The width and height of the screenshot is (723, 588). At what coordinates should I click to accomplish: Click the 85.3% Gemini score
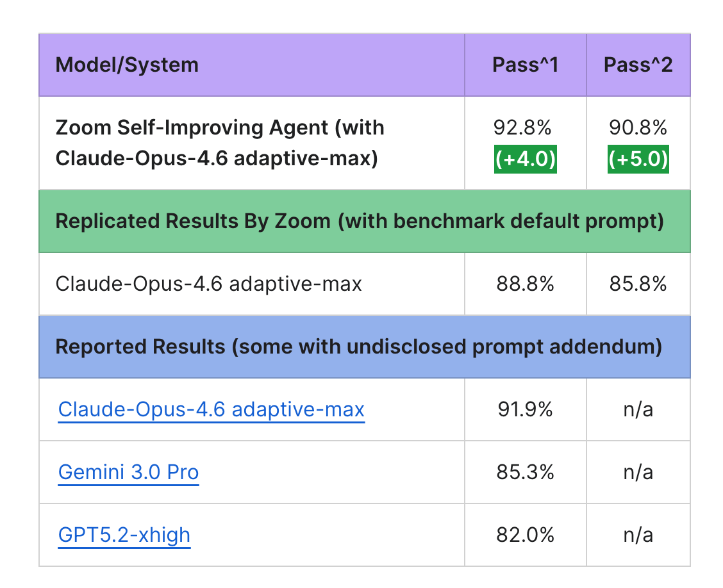pos(525,472)
